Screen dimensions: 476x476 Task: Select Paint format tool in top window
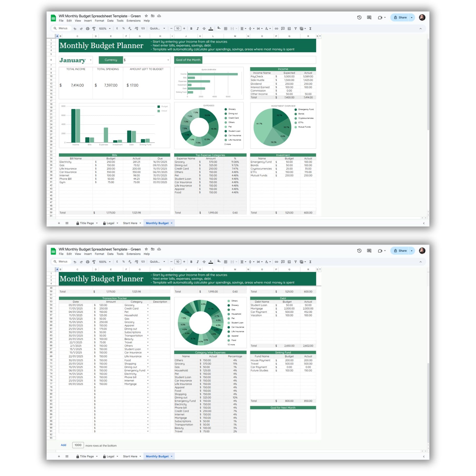pyautogui.click(x=94, y=29)
